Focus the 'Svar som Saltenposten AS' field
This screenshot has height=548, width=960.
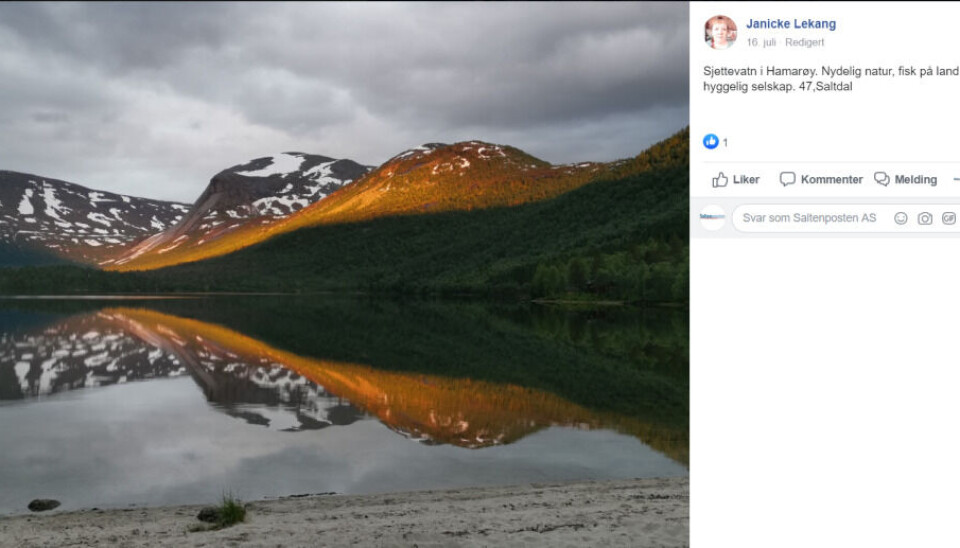coord(810,218)
